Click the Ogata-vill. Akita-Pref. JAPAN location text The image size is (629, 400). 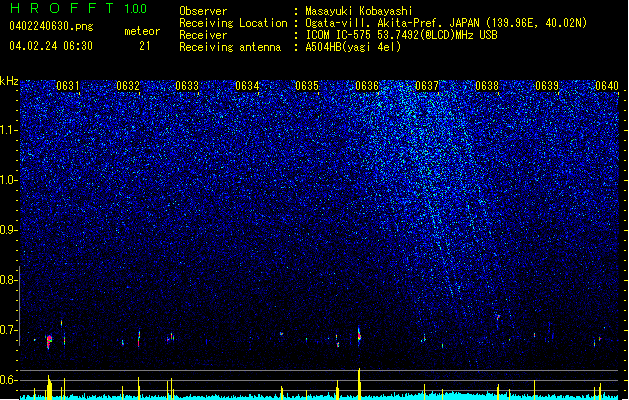446,23
